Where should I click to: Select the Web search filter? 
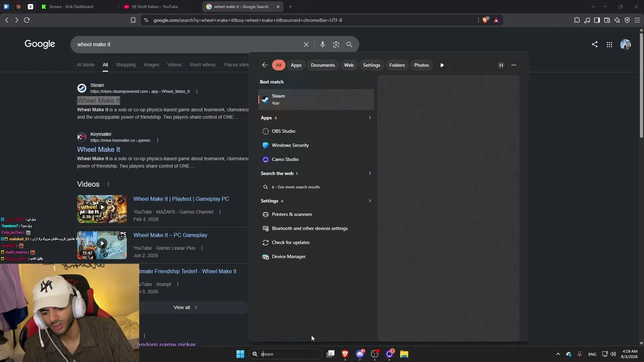point(349,65)
